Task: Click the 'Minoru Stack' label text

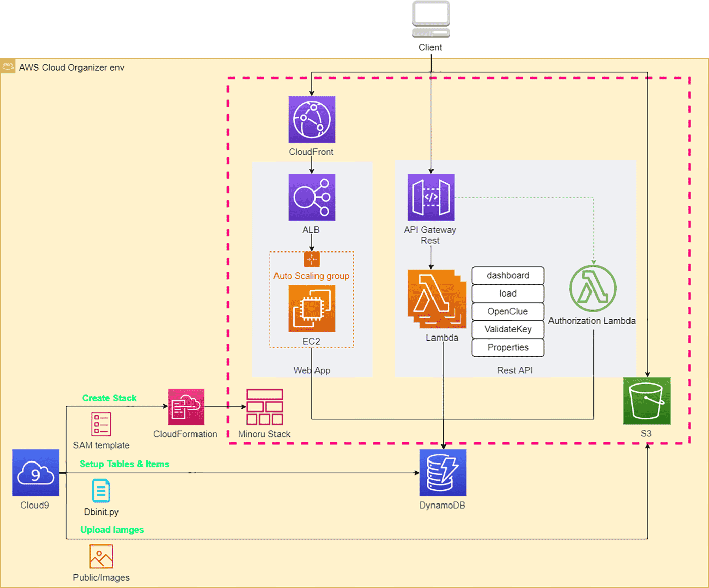Action: 264,434
